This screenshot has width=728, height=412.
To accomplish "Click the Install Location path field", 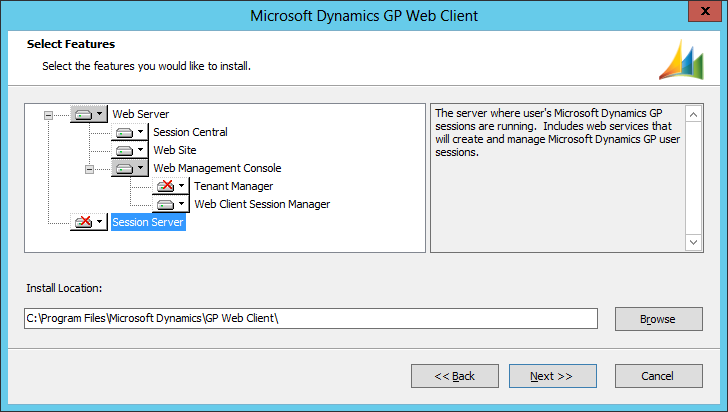I will point(311,319).
